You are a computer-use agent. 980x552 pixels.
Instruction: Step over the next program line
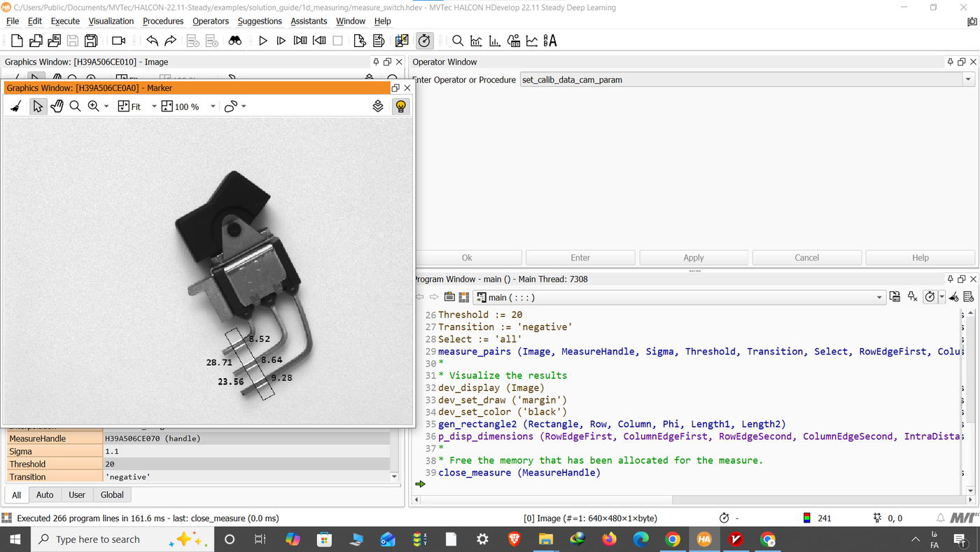[300, 41]
